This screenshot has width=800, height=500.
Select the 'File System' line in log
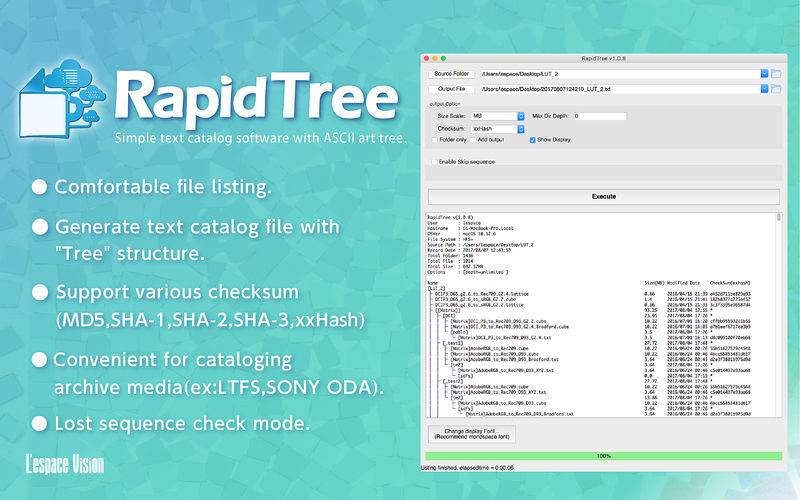click(x=449, y=239)
